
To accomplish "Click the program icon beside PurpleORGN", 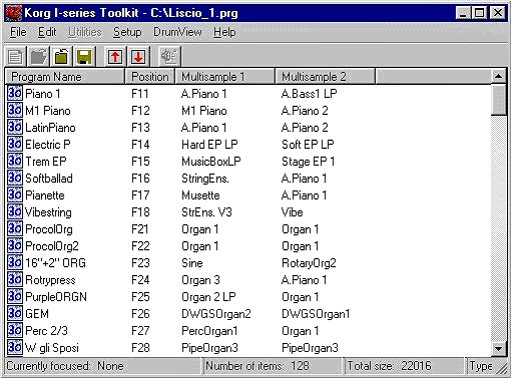I will pyautogui.click(x=15, y=297).
